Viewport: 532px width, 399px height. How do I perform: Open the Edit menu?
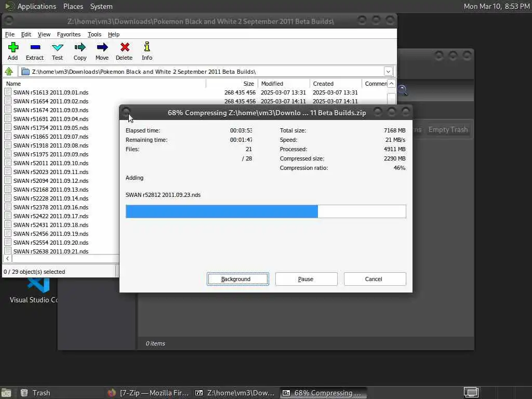pyautogui.click(x=26, y=34)
